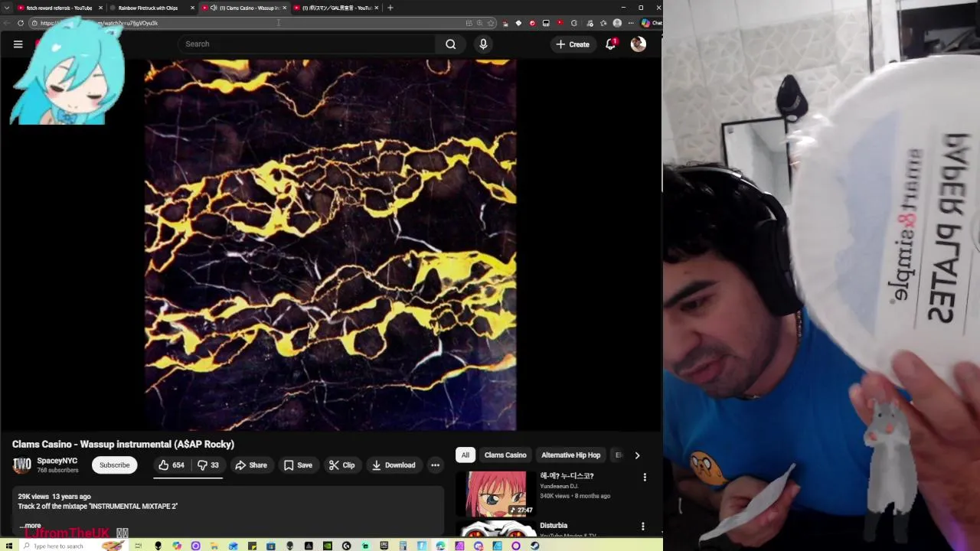Expand the description with ...more
Viewport: 980px width, 551px height.
tap(30, 526)
